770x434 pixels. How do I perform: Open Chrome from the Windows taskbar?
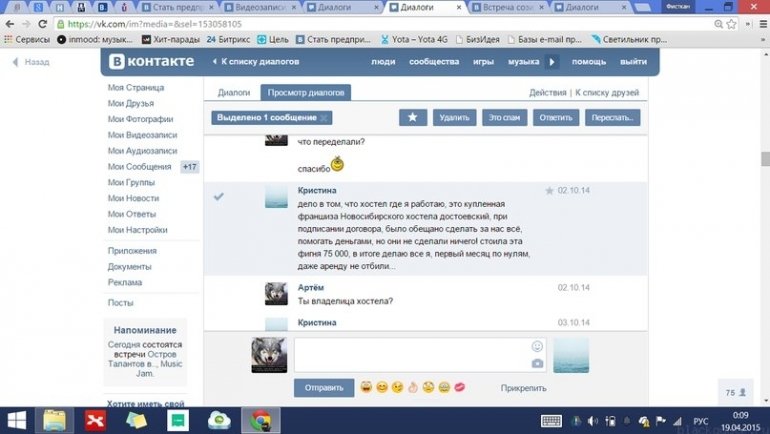[260, 420]
